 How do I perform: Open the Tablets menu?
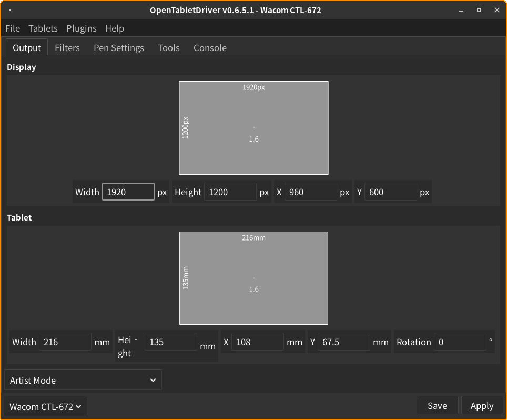(43, 28)
